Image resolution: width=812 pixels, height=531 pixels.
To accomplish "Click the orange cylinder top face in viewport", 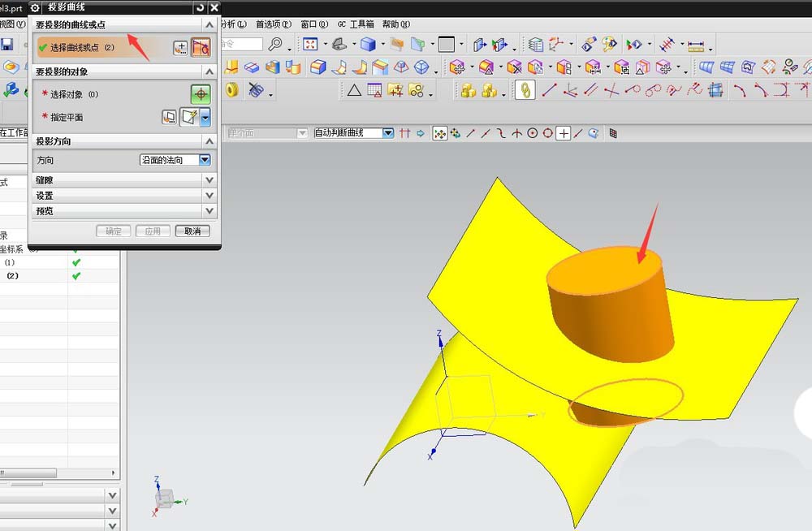I will (x=605, y=270).
